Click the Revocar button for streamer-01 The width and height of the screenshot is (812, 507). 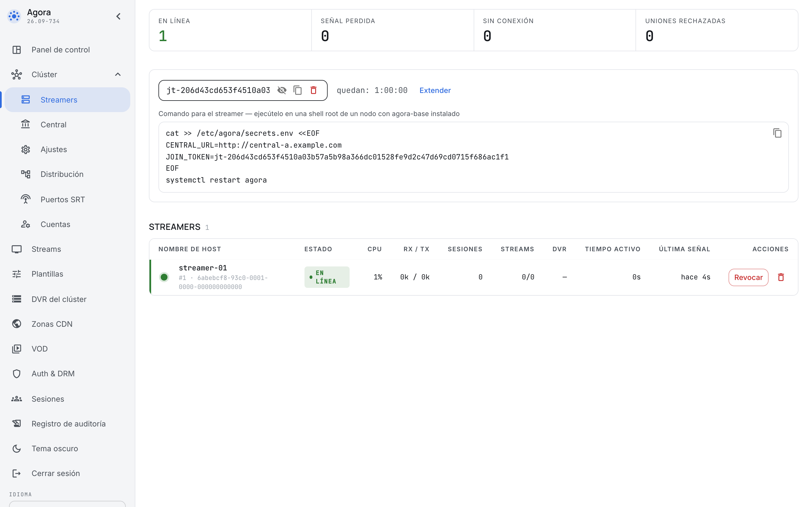(748, 277)
